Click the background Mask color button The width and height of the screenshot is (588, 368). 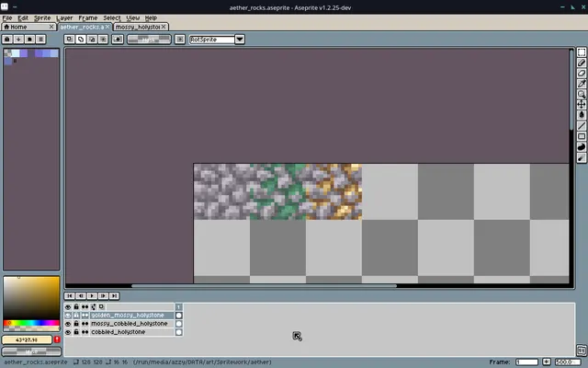coord(31,351)
